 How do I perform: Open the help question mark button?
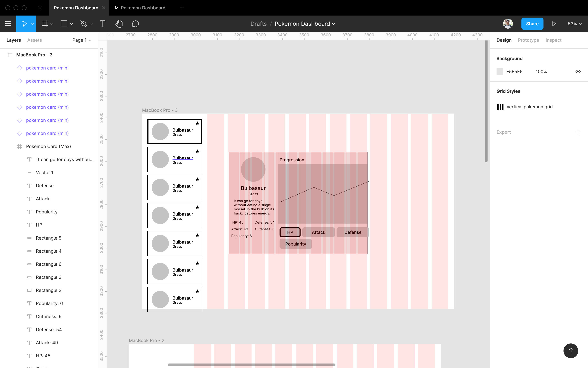(571, 351)
